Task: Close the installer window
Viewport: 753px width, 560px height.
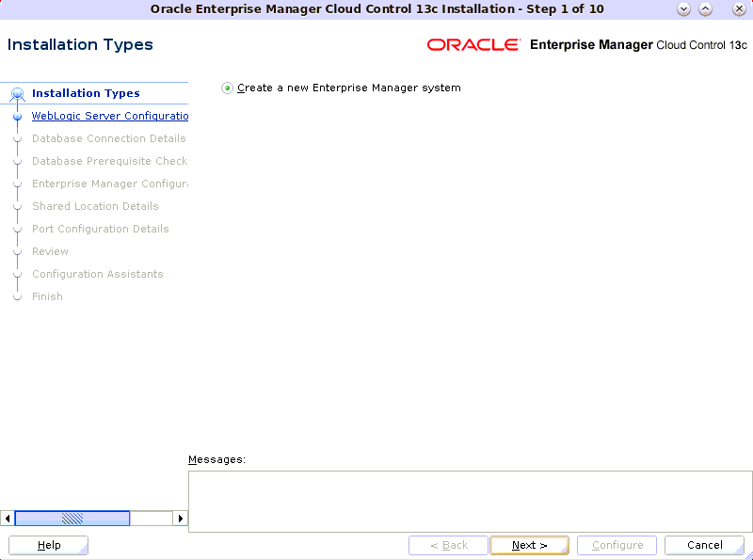Action: pos(739,9)
